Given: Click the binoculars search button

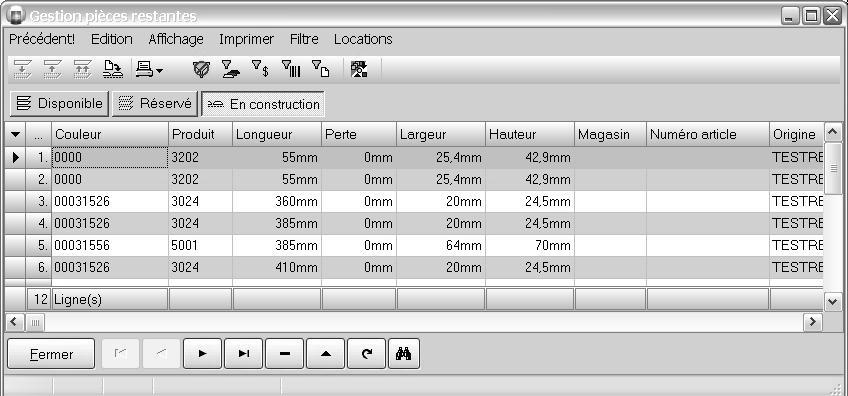Looking at the screenshot, I should pyautogui.click(x=404, y=354).
